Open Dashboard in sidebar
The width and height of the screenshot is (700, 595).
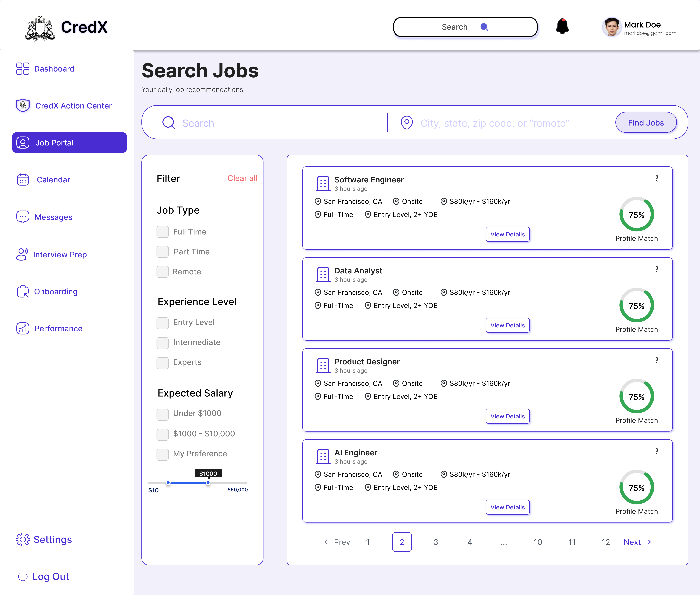pos(45,68)
